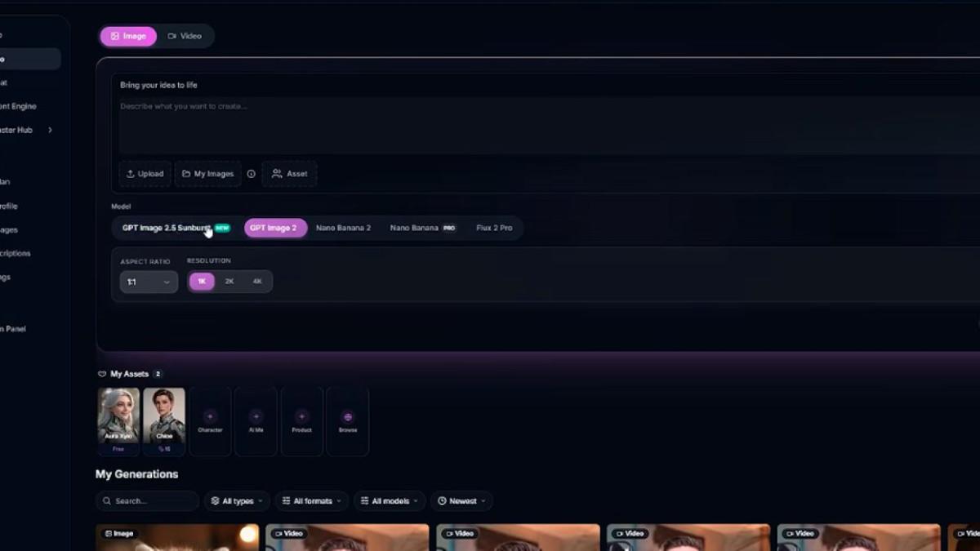
Task: Click the info icon beside My Images
Action: pos(252,174)
